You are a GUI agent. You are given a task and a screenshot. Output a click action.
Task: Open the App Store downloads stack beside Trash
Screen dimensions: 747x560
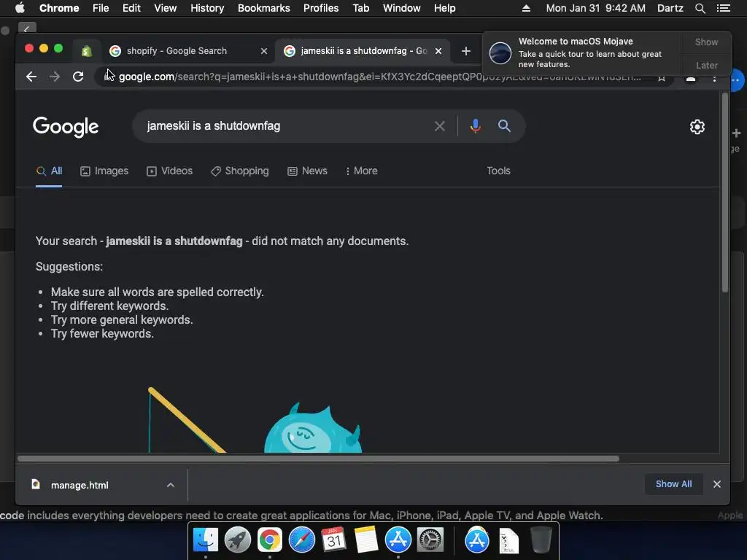[x=477, y=540]
